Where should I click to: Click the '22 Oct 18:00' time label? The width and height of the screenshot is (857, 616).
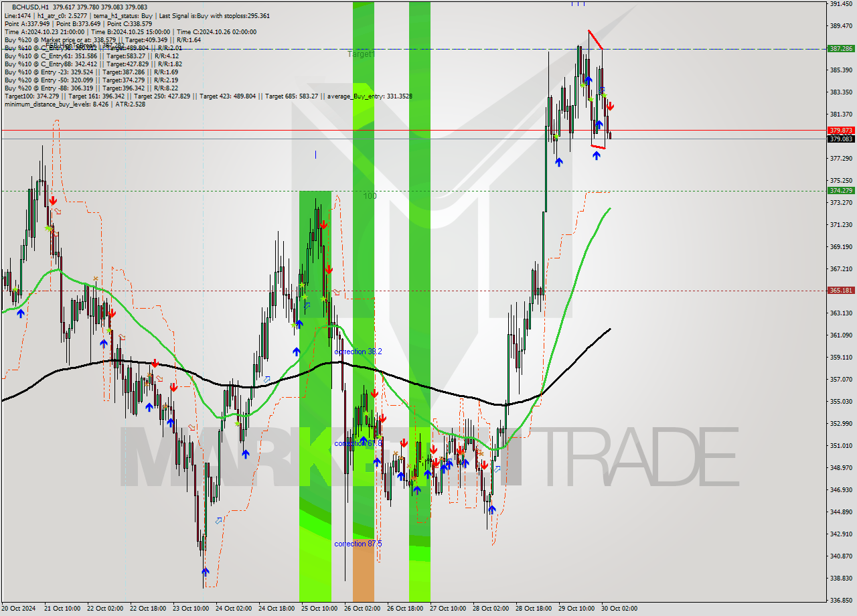147,609
